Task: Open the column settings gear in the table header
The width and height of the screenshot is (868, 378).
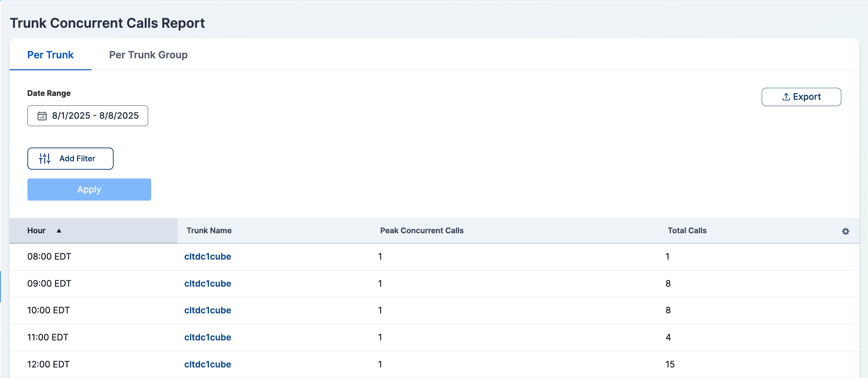Action: click(x=845, y=231)
